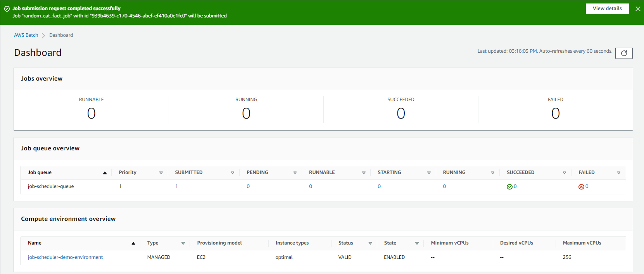
Task: Click the optimal instance types cell
Action: (x=284, y=257)
